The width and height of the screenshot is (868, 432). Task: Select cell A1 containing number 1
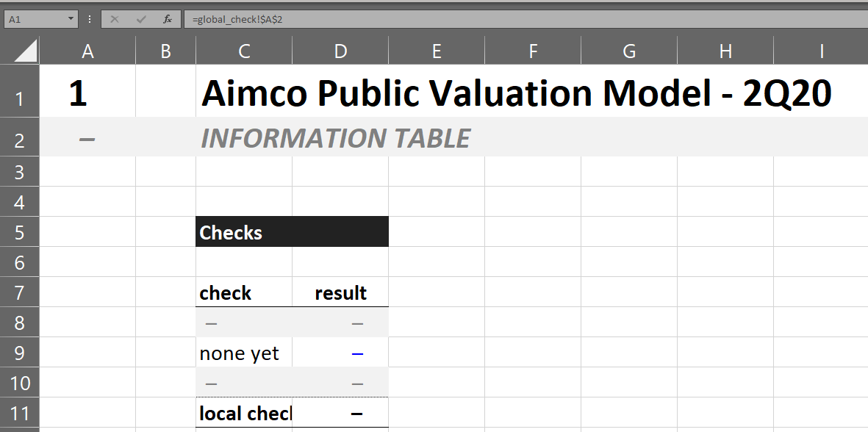point(87,91)
